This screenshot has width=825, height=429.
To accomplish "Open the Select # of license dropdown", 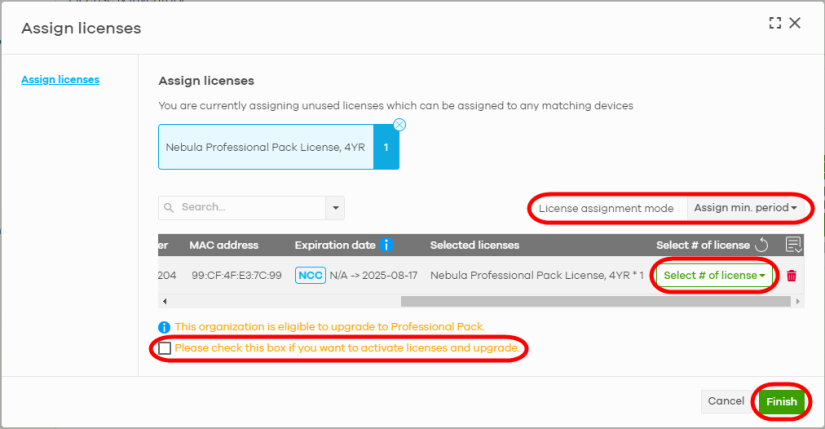I will (714, 276).
